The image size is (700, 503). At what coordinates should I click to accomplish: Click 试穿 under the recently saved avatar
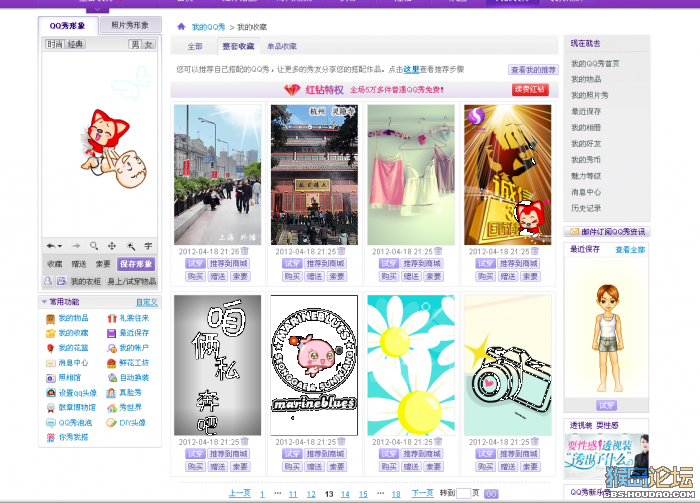click(x=606, y=405)
